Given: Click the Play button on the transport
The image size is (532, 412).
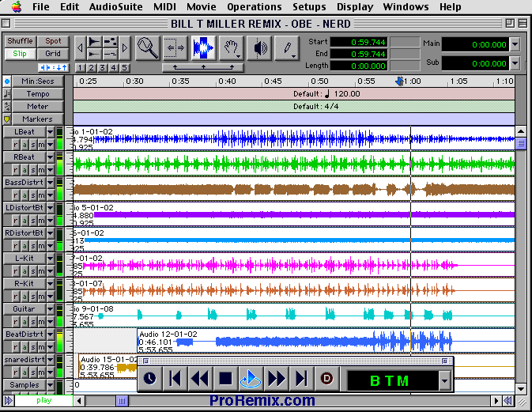Looking at the screenshot, I should pyautogui.click(x=251, y=380).
